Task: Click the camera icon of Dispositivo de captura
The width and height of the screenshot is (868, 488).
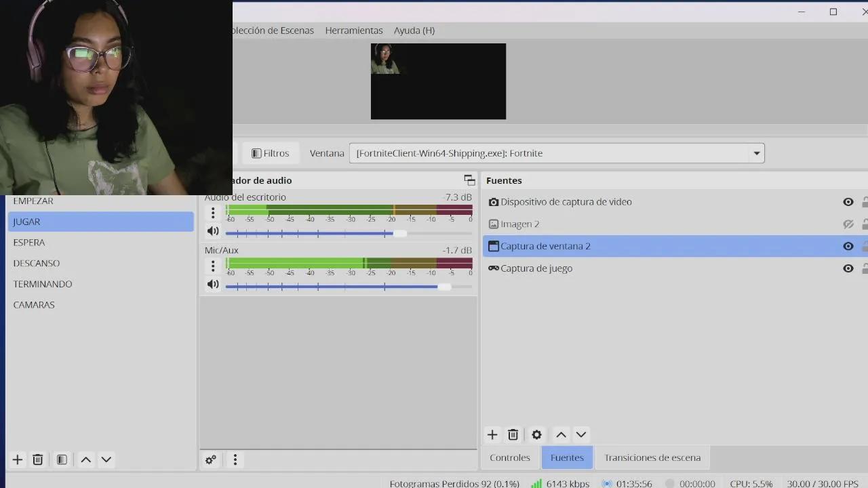Action: [494, 202]
